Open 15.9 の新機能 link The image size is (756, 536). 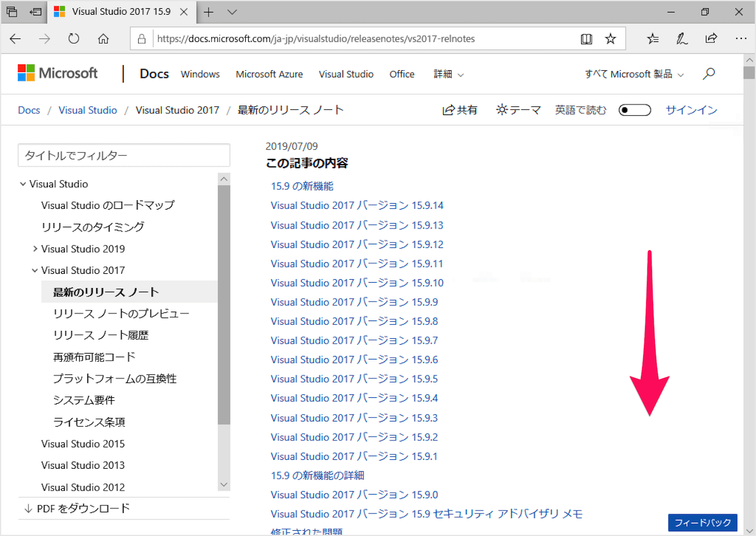pyautogui.click(x=302, y=186)
